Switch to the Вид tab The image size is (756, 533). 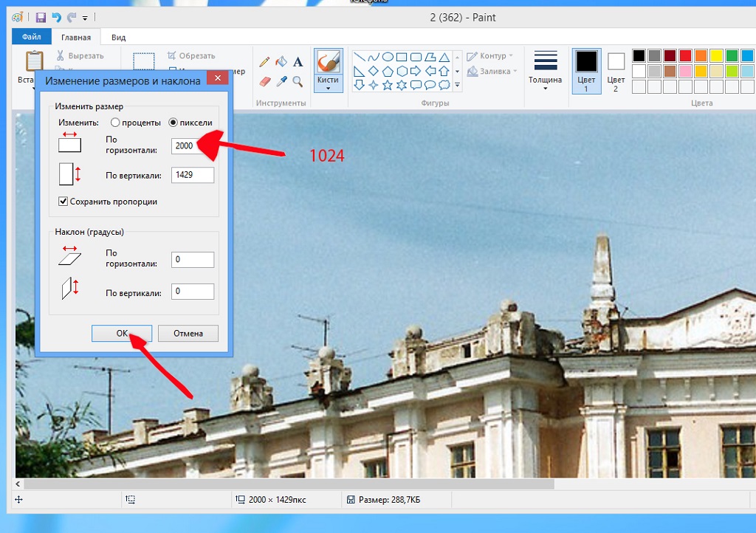pos(118,37)
